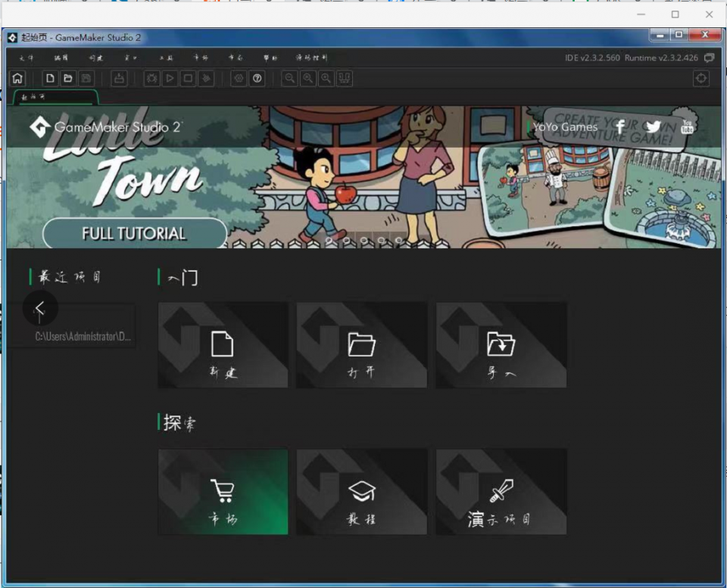
Task: Minimize the GameMaker Studio 2 window
Action: tap(660, 36)
